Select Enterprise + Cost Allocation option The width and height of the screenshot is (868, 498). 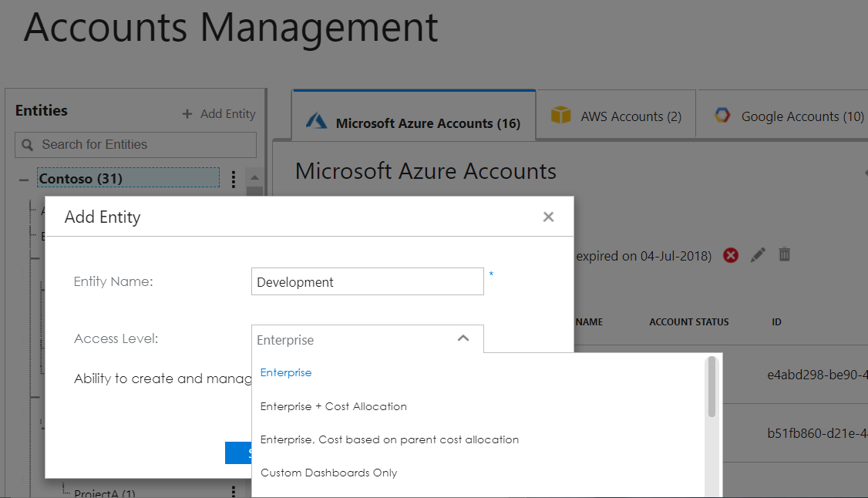[x=333, y=406]
